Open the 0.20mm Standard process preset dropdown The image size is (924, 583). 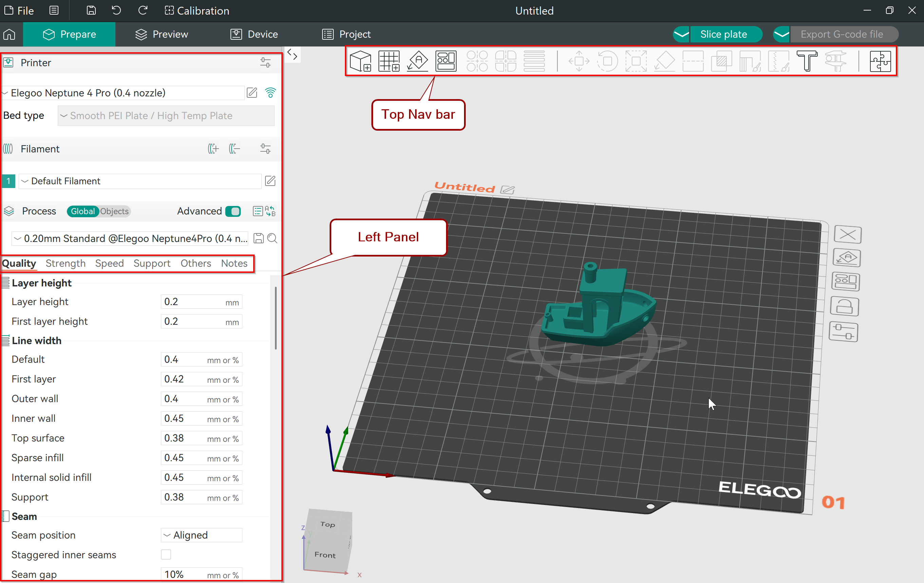130,238
